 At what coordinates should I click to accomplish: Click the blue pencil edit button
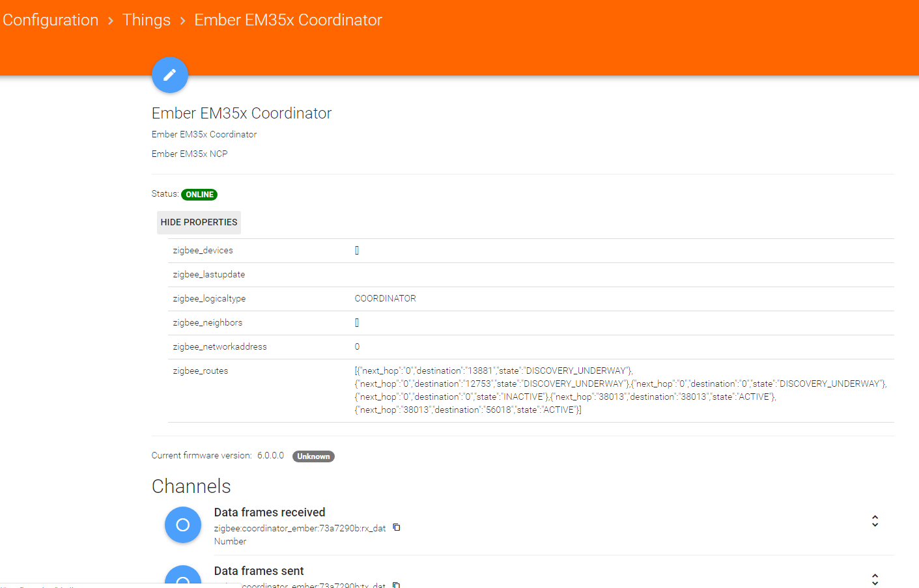click(x=170, y=75)
